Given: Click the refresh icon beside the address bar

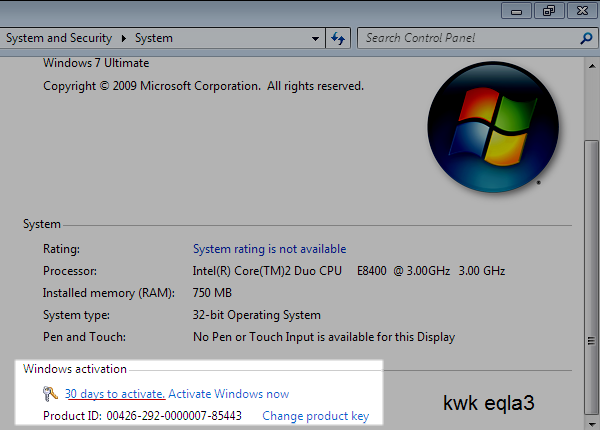Looking at the screenshot, I should point(338,38).
